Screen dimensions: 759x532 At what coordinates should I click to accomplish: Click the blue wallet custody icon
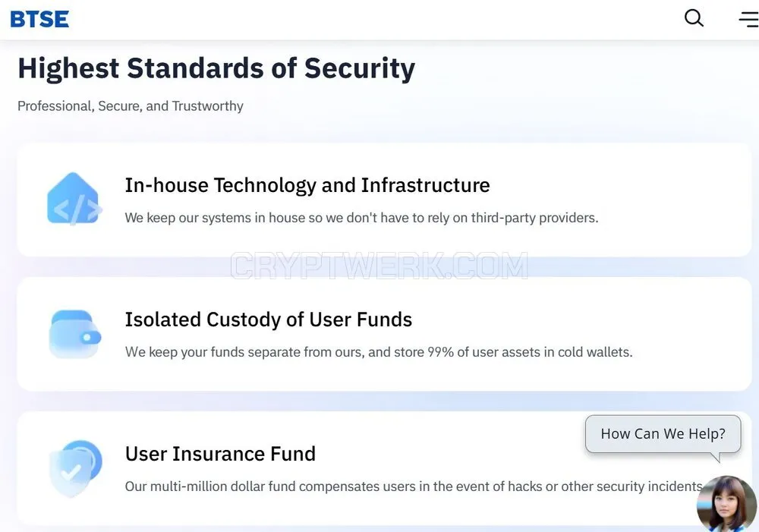point(74,334)
